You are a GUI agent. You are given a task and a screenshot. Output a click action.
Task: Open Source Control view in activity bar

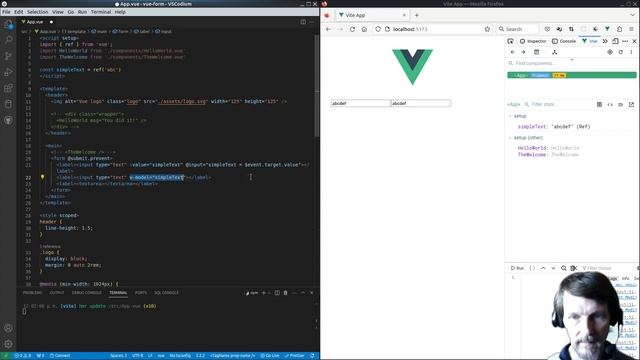[x=8, y=56]
